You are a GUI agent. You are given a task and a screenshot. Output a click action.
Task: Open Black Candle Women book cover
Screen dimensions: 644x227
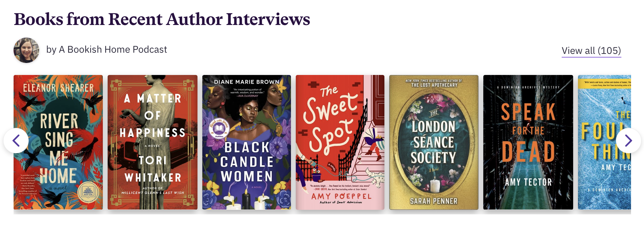point(247,142)
